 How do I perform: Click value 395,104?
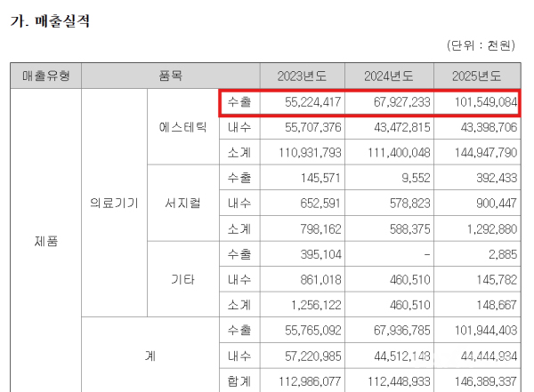320,254
